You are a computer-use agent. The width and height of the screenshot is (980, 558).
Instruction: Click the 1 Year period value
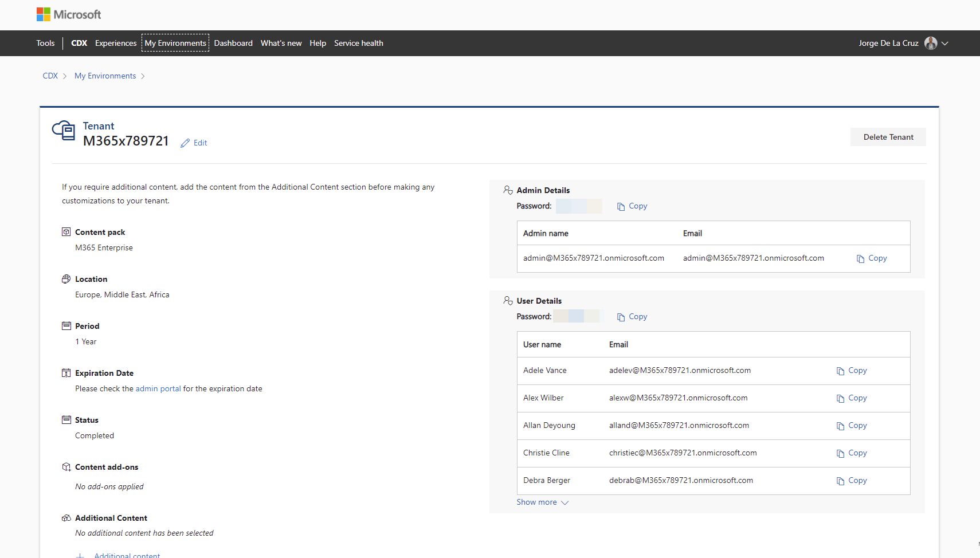click(x=86, y=341)
